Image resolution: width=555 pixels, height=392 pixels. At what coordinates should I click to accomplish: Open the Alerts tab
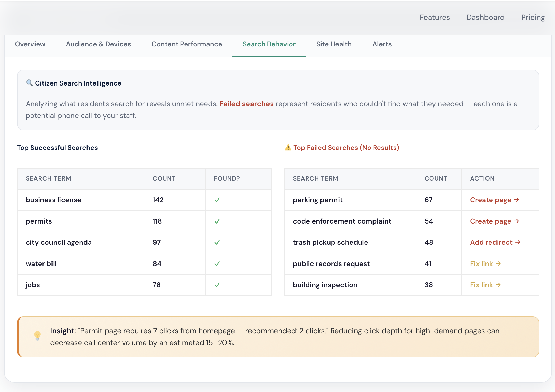point(382,44)
